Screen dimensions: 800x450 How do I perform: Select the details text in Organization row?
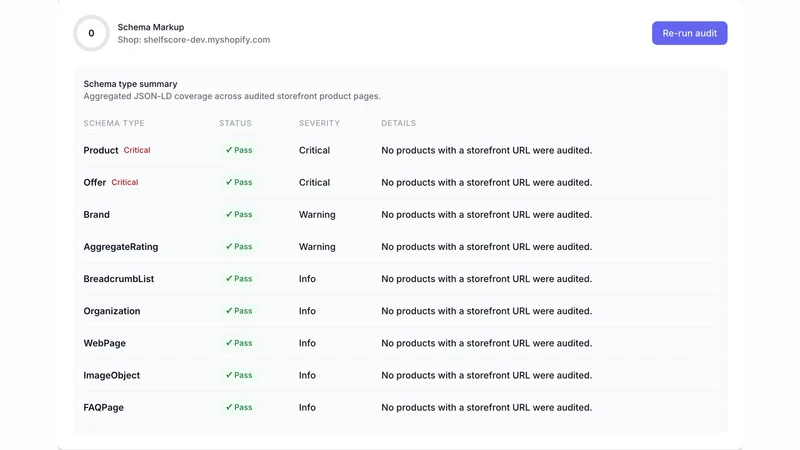coord(487,311)
